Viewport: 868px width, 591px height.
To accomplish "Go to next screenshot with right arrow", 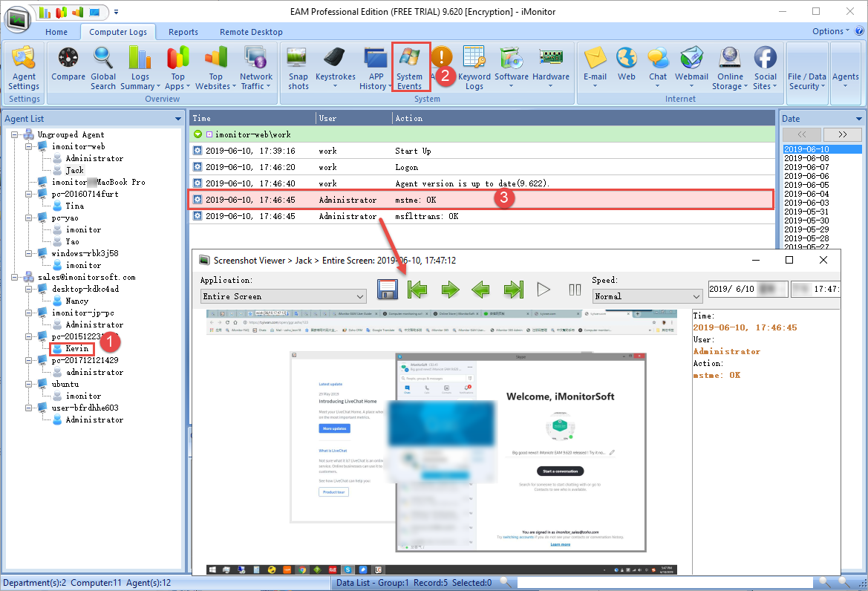I will point(450,290).
